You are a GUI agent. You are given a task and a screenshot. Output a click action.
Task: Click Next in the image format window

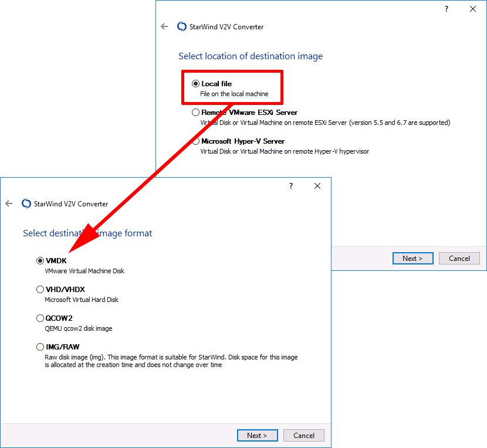257,435
